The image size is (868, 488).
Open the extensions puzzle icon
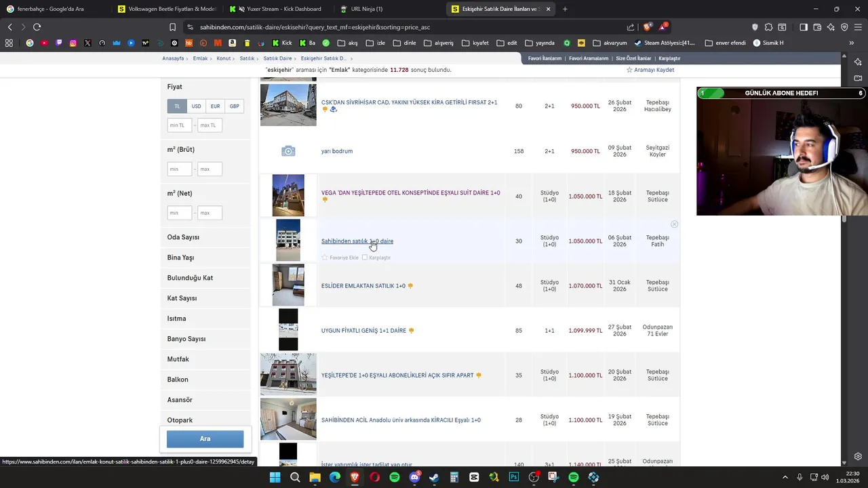(768, 27)
